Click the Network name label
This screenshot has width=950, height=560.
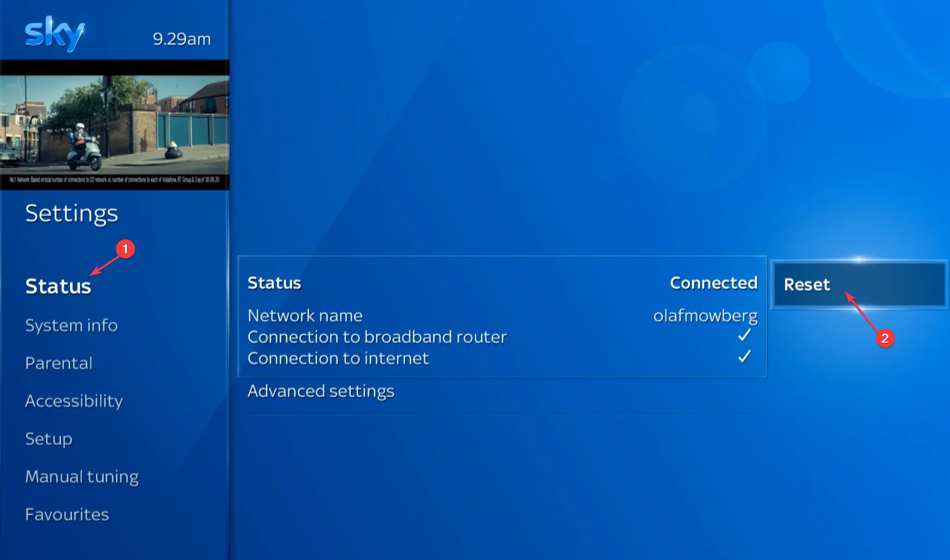point(305,315)
